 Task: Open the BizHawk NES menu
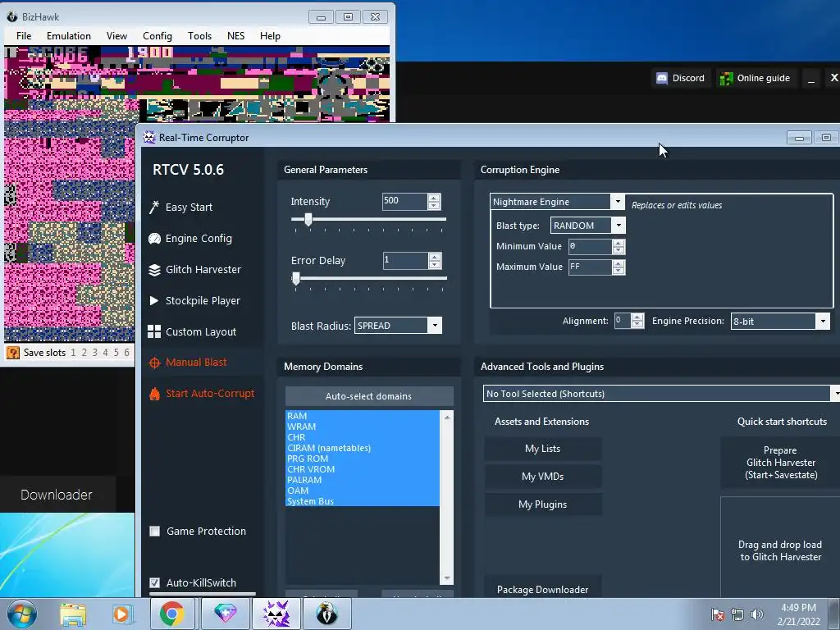(235, 36)
